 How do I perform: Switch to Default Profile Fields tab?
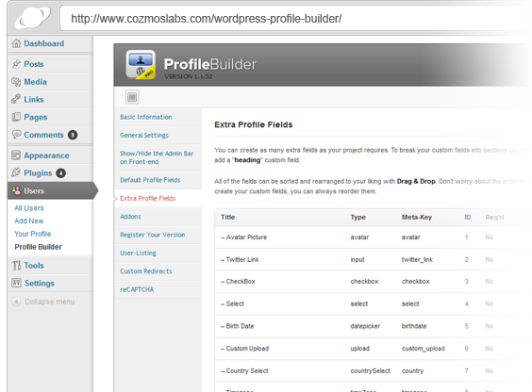click(150, 180)
